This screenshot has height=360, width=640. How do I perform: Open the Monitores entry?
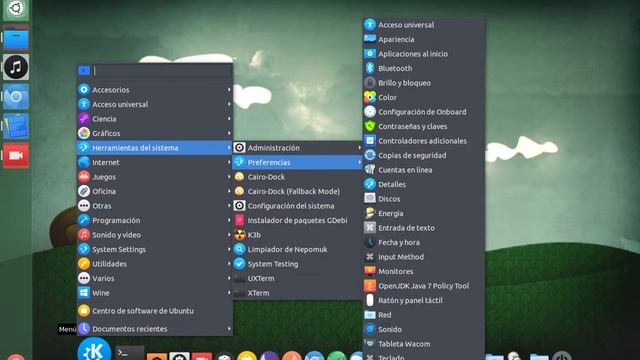click(x=424, y=271)
